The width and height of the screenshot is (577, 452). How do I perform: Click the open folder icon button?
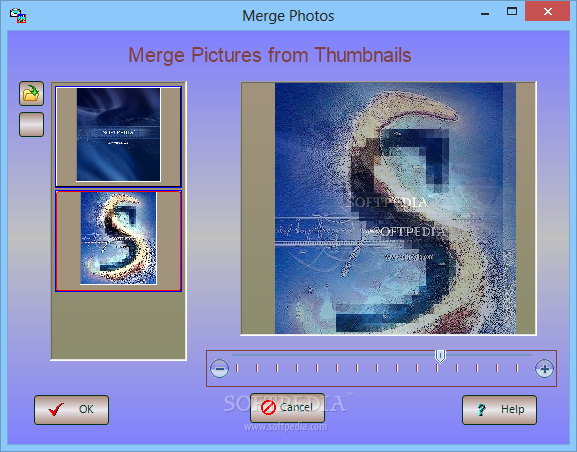tap(32, 93)
